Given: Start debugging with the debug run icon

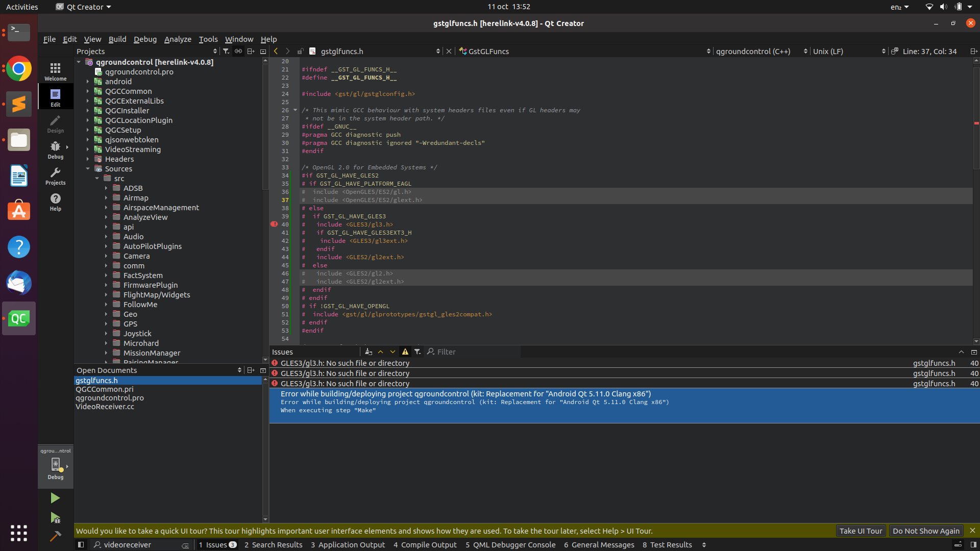Looking at the screenshot, I should [x=55, y=518].
